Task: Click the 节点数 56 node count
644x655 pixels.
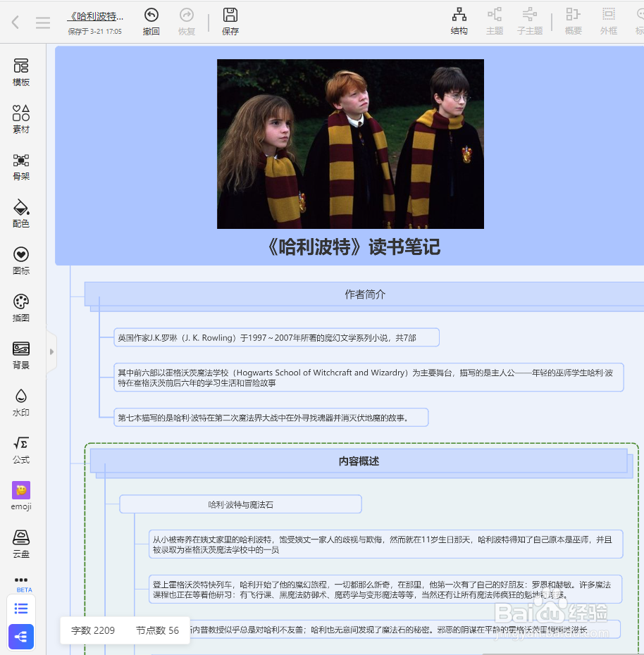Action: (157, 630)
